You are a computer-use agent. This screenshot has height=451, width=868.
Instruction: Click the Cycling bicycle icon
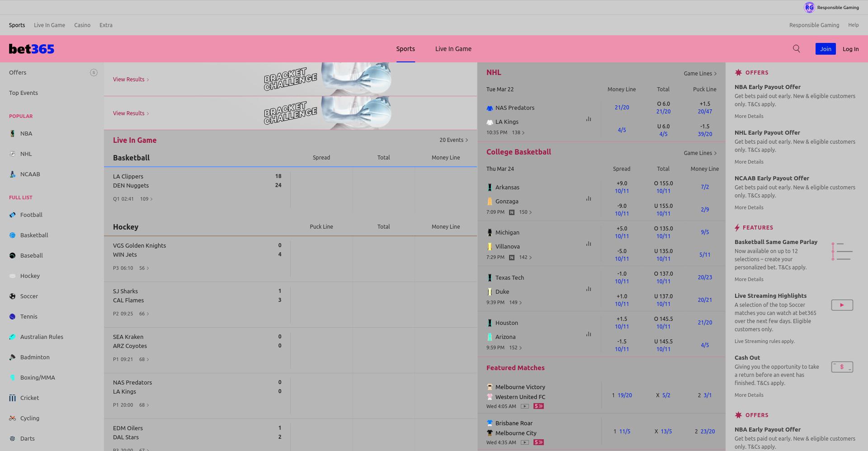[12, 418]
